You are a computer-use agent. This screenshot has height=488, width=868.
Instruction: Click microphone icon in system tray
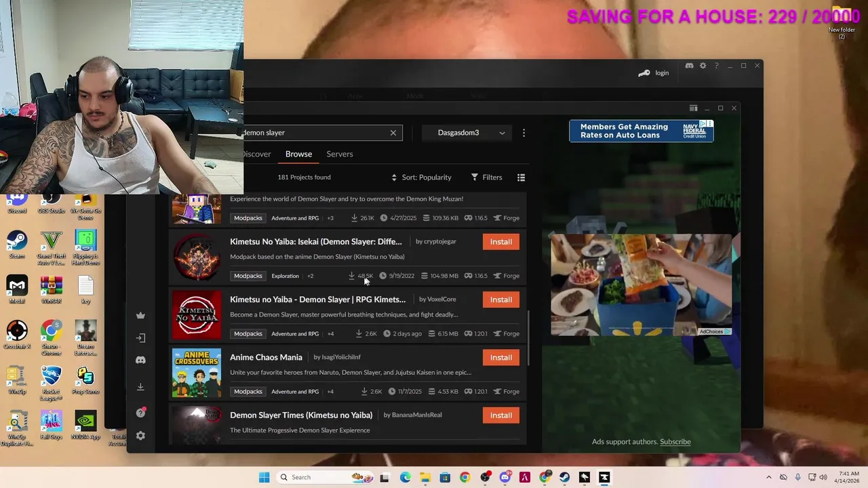[x=797, y=477]
